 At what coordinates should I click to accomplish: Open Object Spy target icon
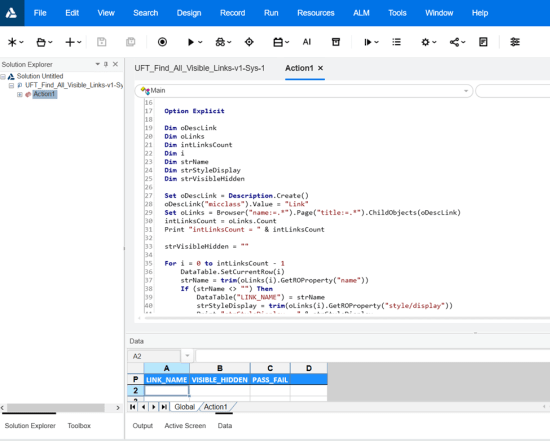pyautogui.click(x=249, y=42)
